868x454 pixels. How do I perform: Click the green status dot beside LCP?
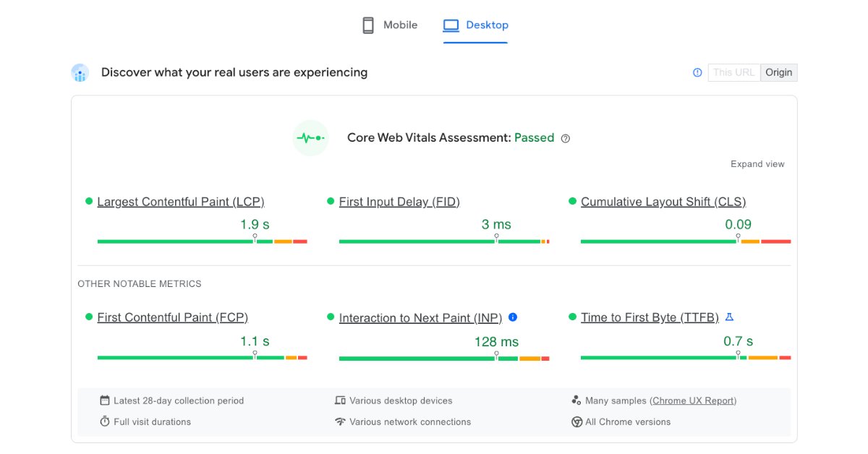(89, 202)
